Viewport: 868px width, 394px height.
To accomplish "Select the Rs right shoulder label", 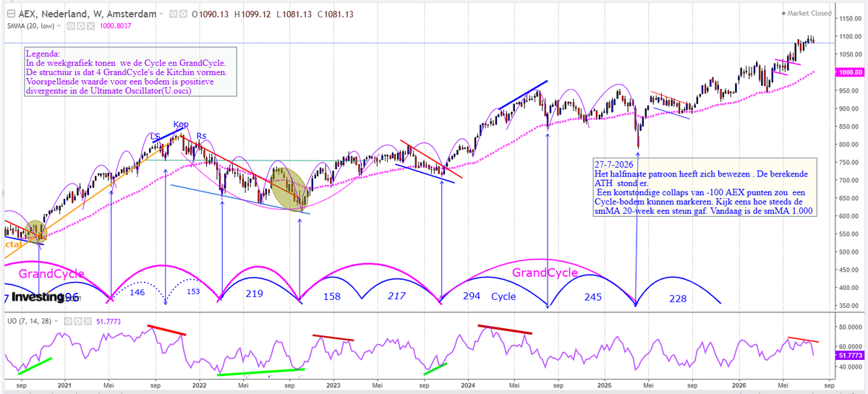I will 202,136.
